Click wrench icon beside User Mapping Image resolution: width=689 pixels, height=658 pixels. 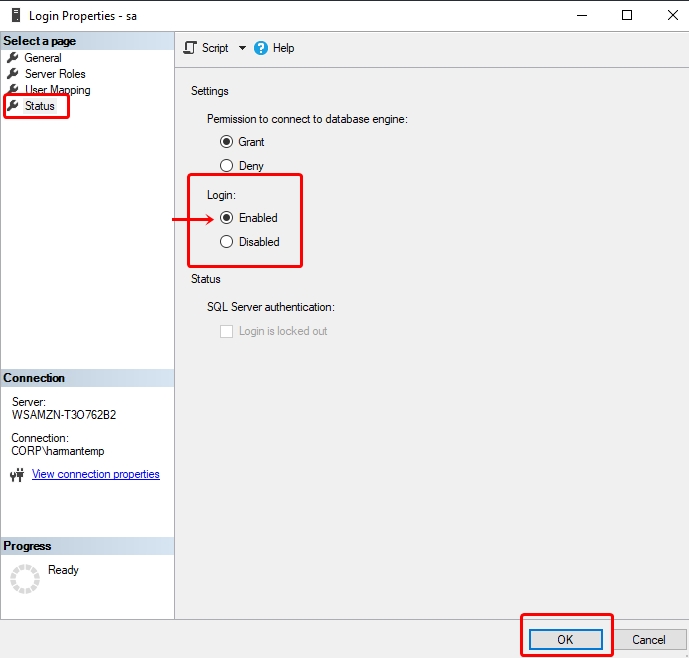coord(13,90)
